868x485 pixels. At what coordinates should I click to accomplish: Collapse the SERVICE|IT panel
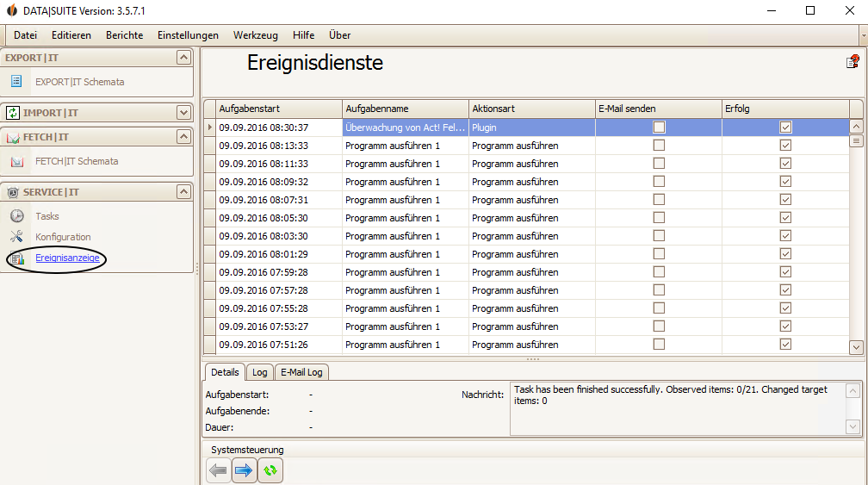coord(183,192)
